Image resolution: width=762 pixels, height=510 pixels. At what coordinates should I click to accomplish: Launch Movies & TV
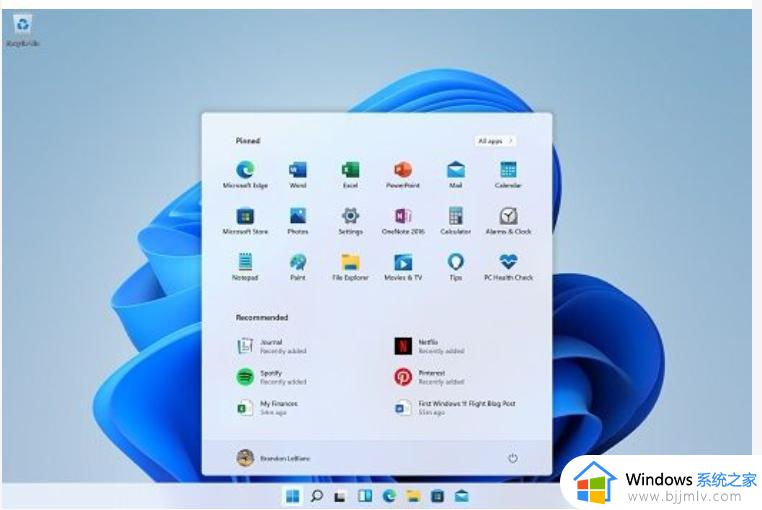[x=403, y=267]
